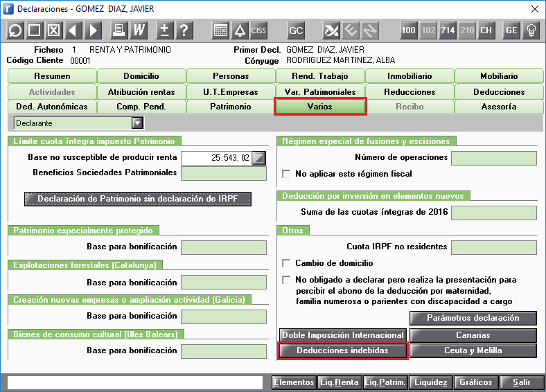
Task: Click the Canarias button
Action: tap(473, 335)
